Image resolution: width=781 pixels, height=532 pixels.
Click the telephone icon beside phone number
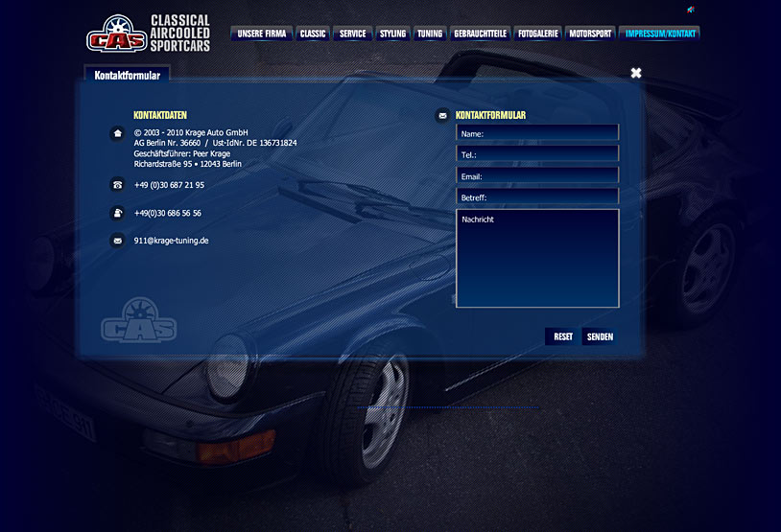point(117,185)
